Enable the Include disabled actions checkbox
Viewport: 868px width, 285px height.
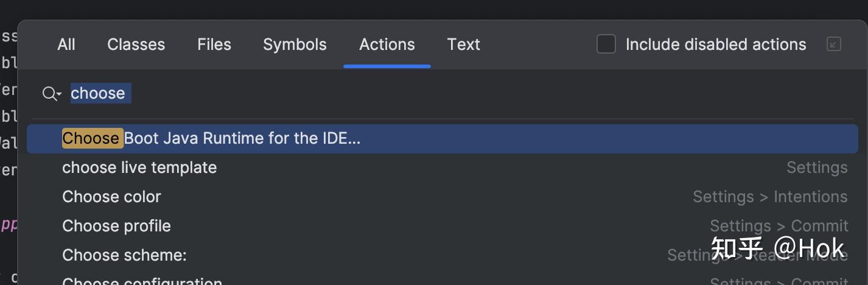pyautogui.click(x=606, y=44)
